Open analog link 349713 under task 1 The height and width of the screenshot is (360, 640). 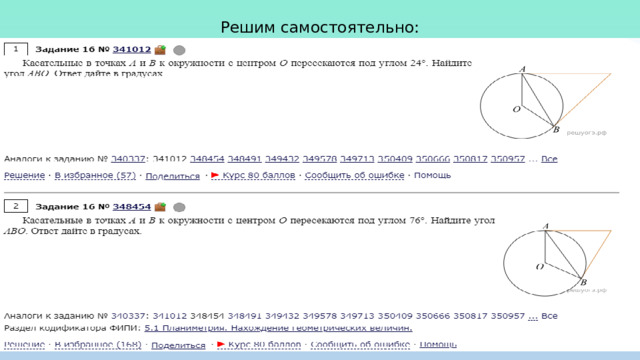(357, 159)
